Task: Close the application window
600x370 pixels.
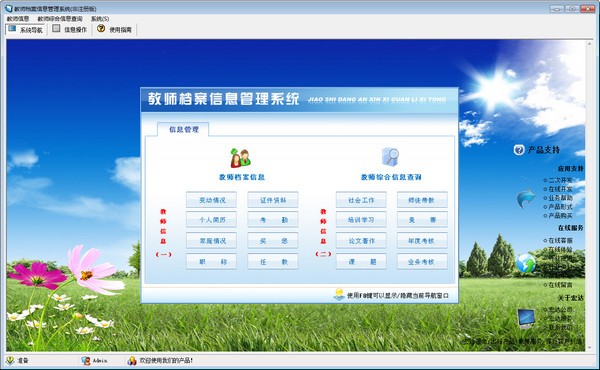Action: [x=587, y=8]
